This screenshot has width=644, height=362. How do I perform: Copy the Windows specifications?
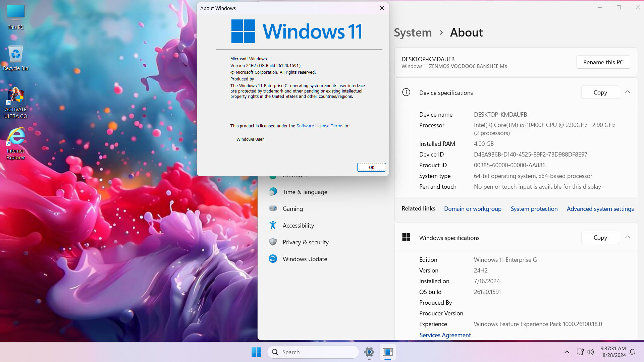tap(600, 238)
